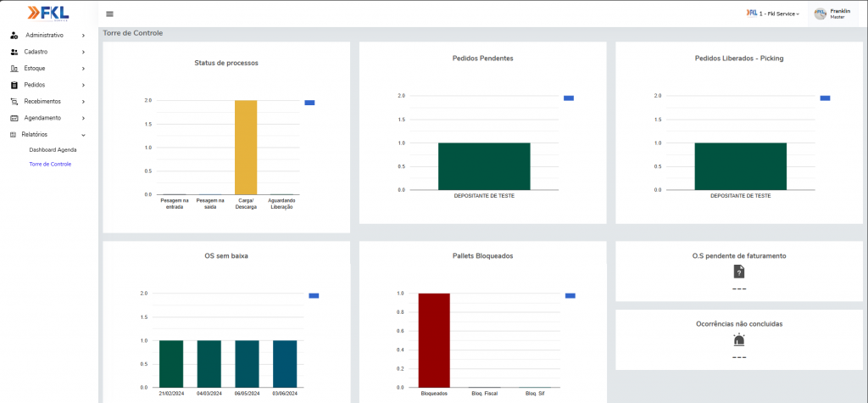
Task: Open the FKl Service company dropdown
Action: point(772,14)
